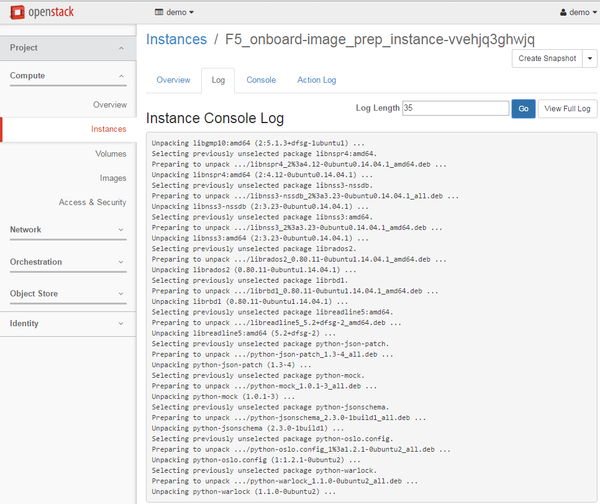The width and height of the screenshot is (600, 504).
Task: Click line 'Unpacking python-json-patch (1.3-4)'
Action: tap(231, 365)
